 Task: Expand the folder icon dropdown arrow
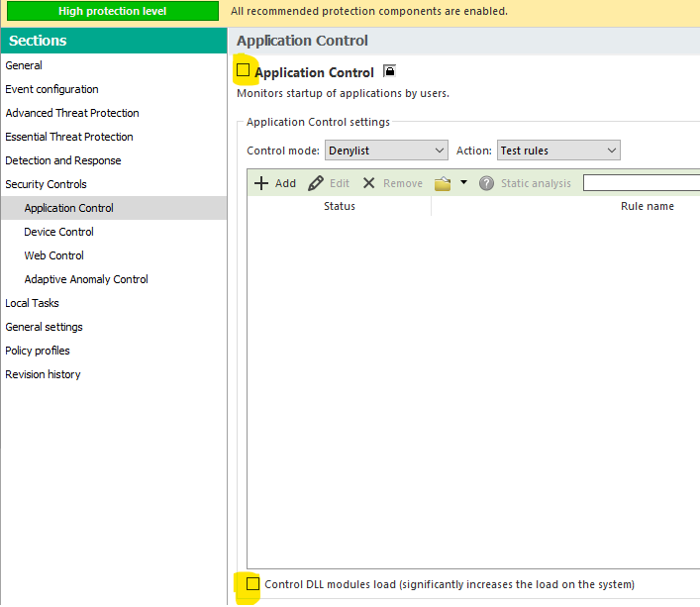click(463, 183)
